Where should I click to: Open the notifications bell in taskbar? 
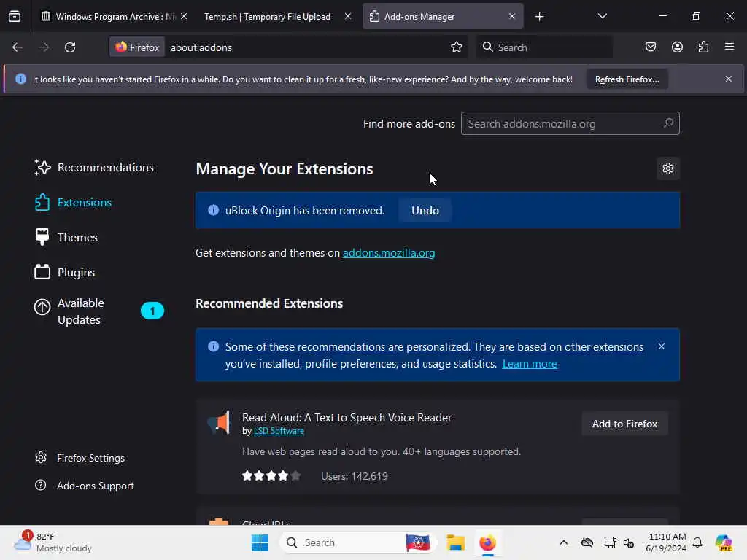[697, 542]
